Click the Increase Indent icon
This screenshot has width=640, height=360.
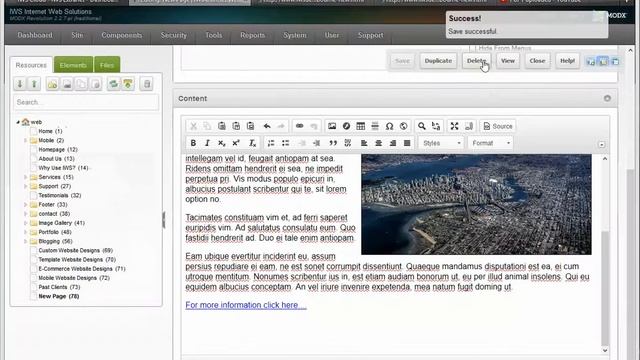pos(316,143)
